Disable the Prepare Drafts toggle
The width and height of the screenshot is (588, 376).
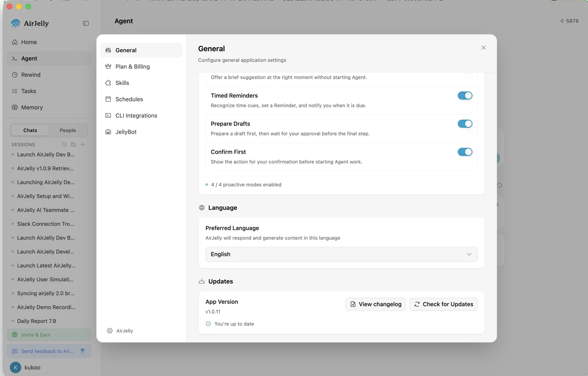tap(465, 124)
